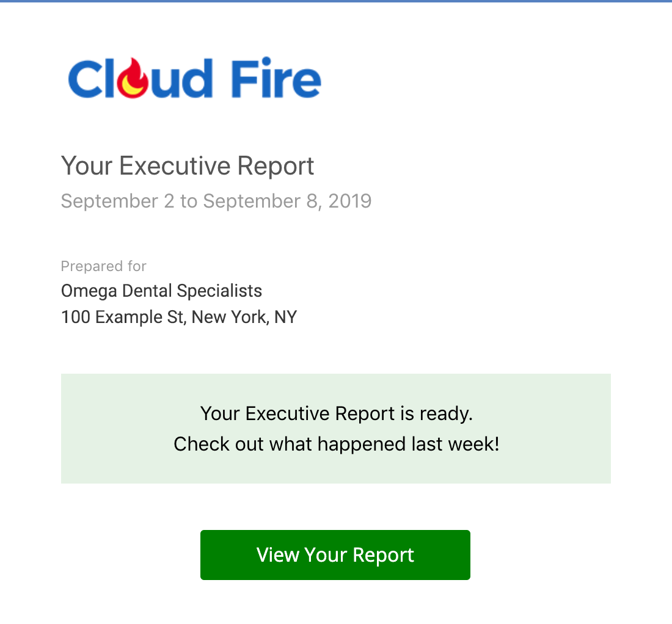Click the year 2019 in the date
672x624 pixels.
[349, 201]
